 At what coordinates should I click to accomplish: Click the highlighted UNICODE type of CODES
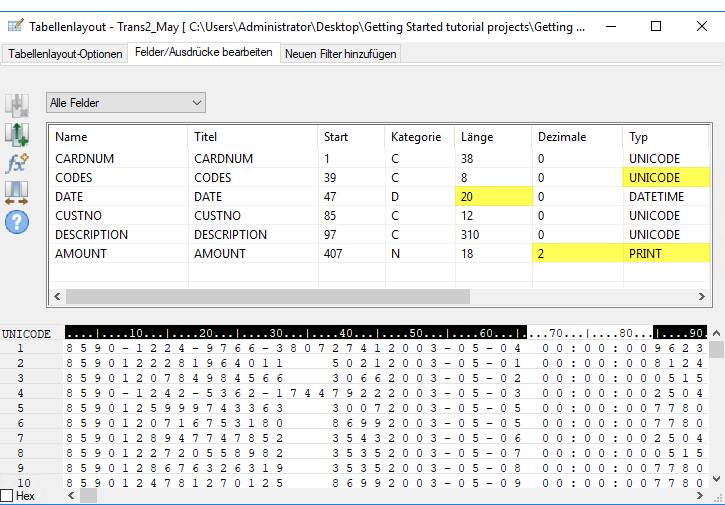click(x=666, y=178)
